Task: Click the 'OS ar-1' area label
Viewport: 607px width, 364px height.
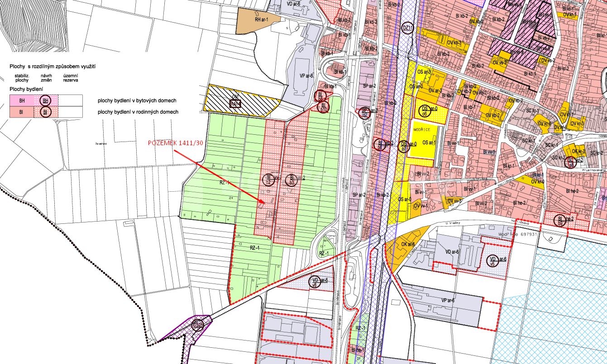Action: click(429, 142)
